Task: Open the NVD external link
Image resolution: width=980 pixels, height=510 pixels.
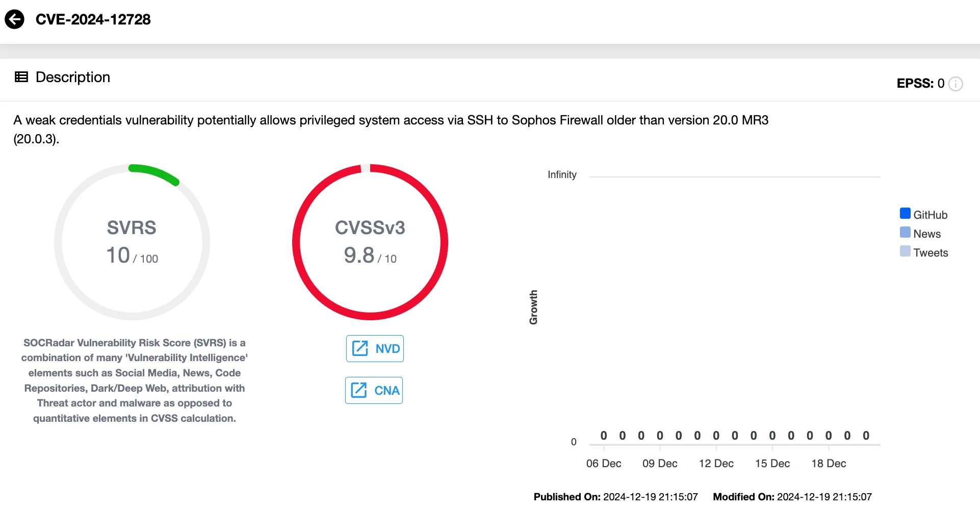Action: [375, 348]
